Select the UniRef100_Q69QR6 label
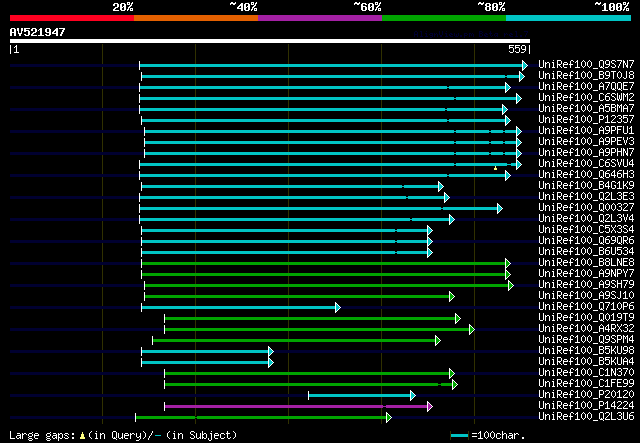Image resolution: width=640 pixels, height=443 pixels. tap(586, 240)
